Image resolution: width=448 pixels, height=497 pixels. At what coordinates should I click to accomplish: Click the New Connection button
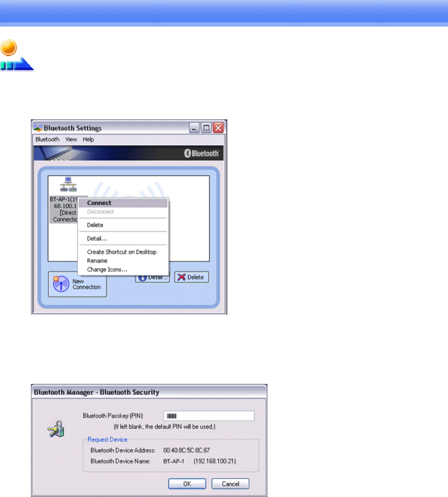[77, 284]
